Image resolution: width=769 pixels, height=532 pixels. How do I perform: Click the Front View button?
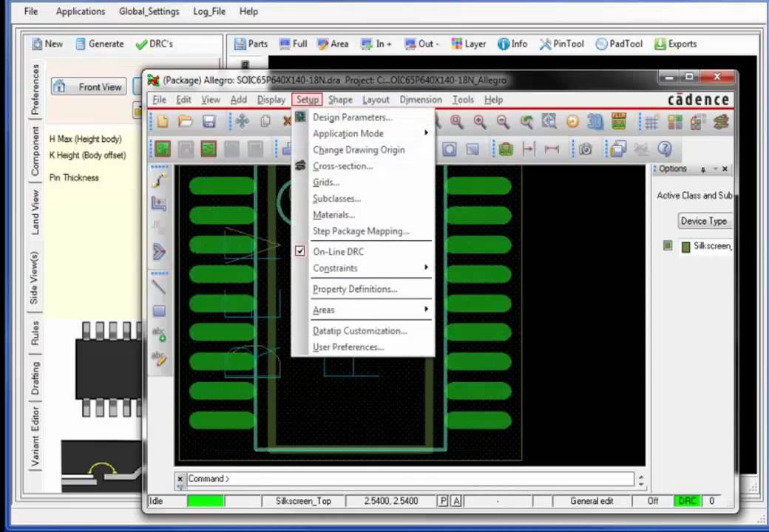[x=89, y=86]
